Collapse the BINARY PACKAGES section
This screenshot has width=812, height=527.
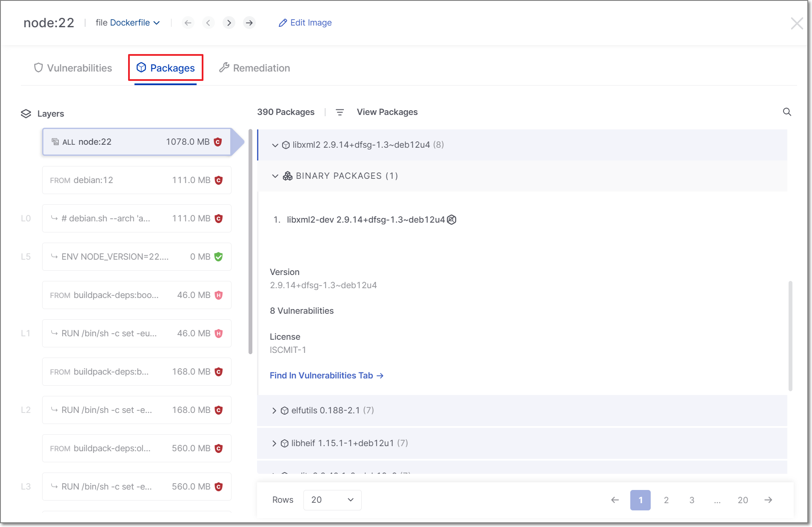pyautogui.click(x=275, y=176)
